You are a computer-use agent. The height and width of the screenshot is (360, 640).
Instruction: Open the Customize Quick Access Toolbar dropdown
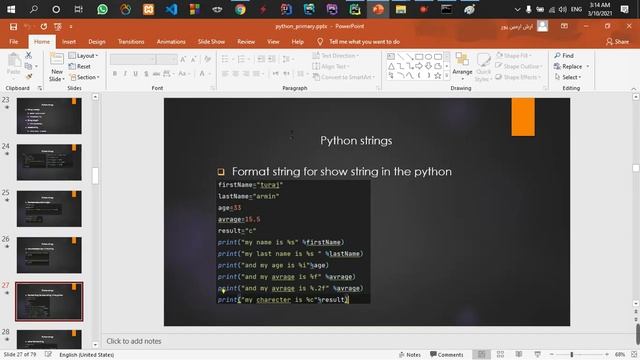pos(71,27)
